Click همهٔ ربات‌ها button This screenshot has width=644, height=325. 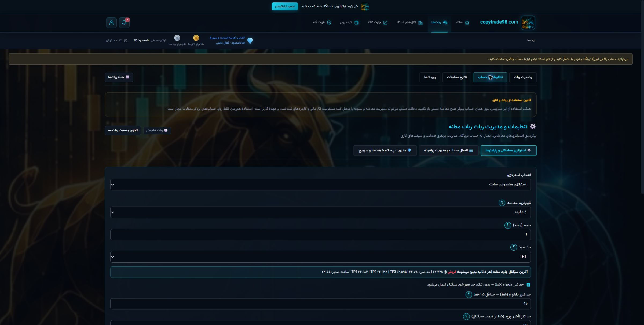coord(119,77)
